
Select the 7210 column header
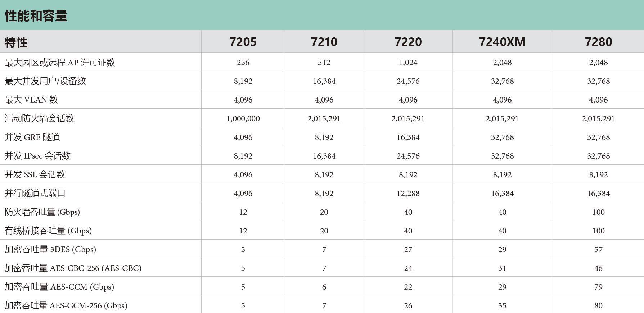coord(324,42)
